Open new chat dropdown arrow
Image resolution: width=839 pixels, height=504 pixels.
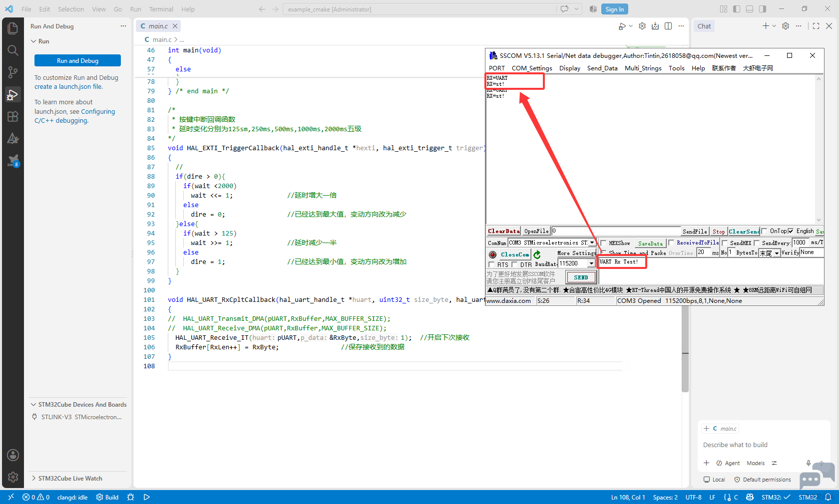click(x=774, y=26)
